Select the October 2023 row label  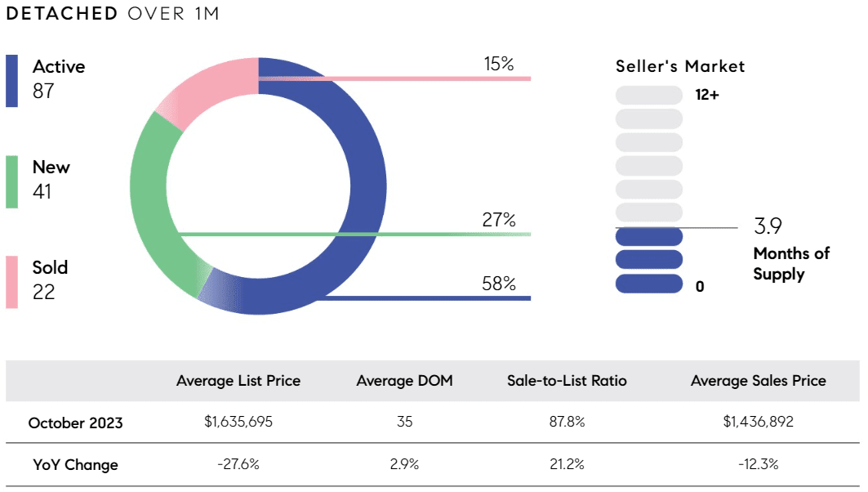click(75, 423)
